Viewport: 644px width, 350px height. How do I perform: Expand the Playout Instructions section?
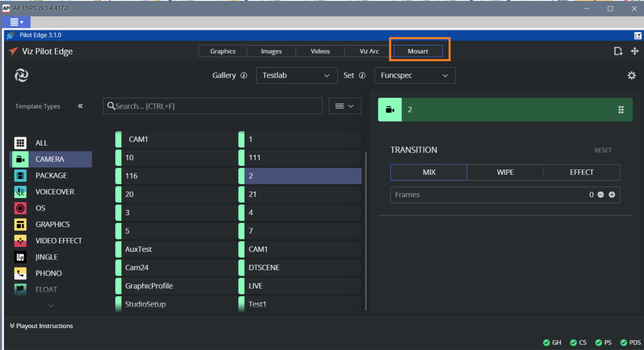click(41, 326)
